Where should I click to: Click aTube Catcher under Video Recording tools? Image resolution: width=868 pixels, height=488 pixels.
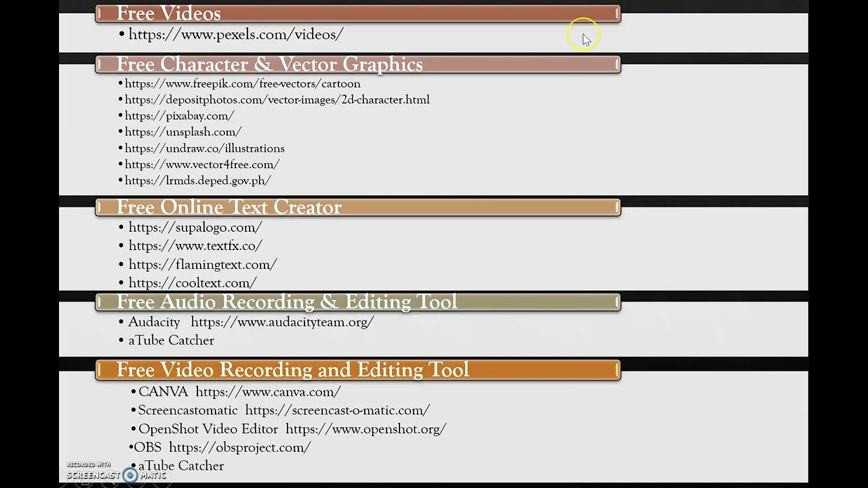point(181,466)
